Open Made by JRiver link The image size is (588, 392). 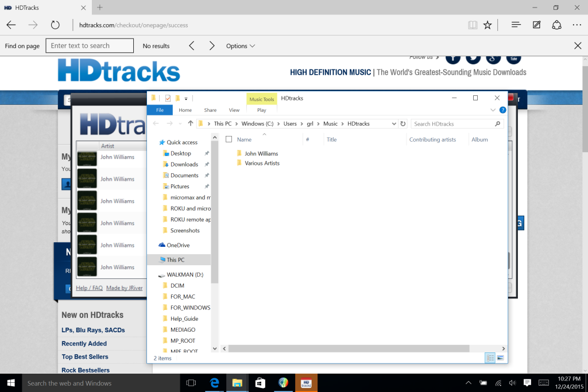[x=125, y=288]
